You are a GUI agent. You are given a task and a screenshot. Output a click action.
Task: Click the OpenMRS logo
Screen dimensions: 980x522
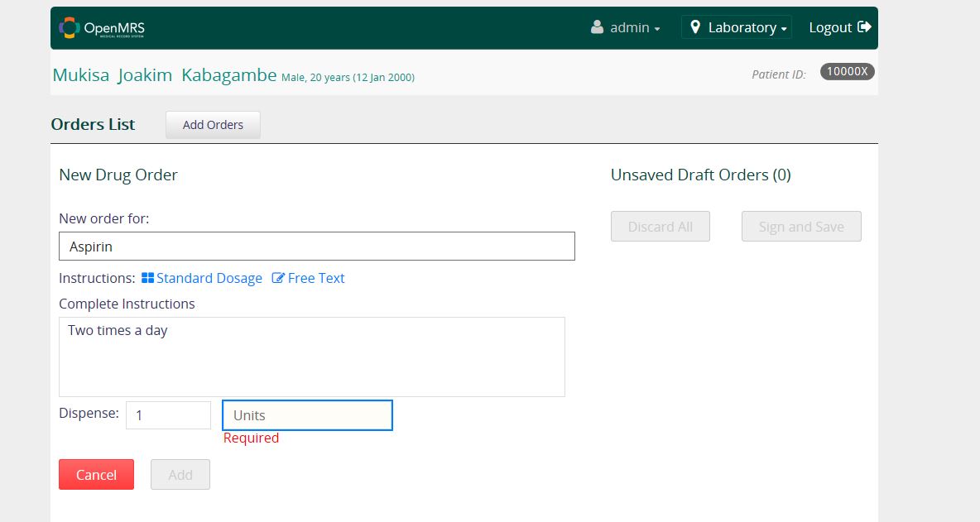click(102, 27)
